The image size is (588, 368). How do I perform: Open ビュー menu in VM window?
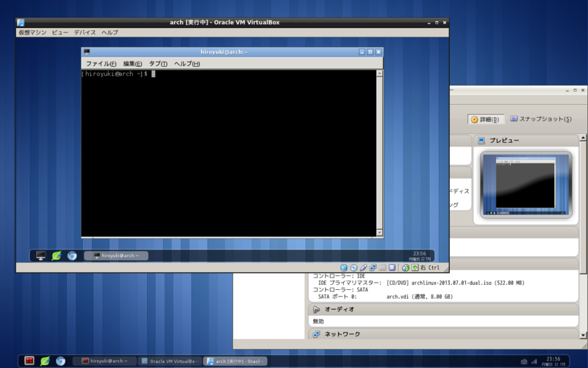tap(60, 32)
